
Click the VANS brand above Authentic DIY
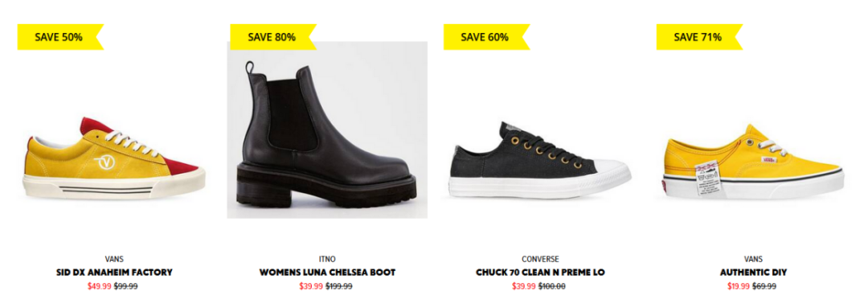click(753, 259)
